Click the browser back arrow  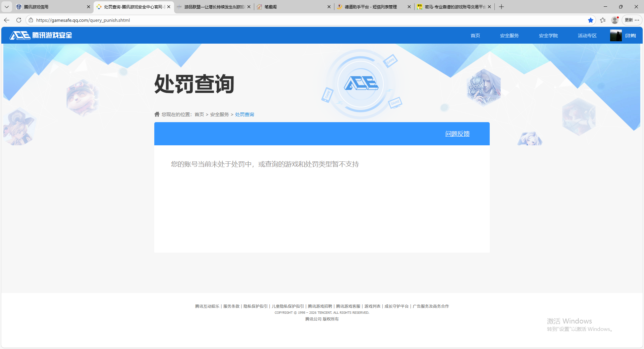pyautogui.click(x=7, y=20)
